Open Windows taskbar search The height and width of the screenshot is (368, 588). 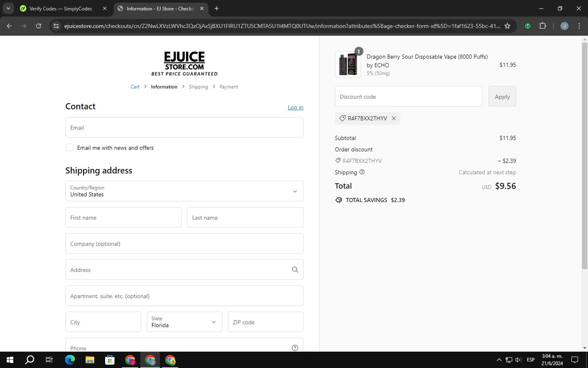29,360
